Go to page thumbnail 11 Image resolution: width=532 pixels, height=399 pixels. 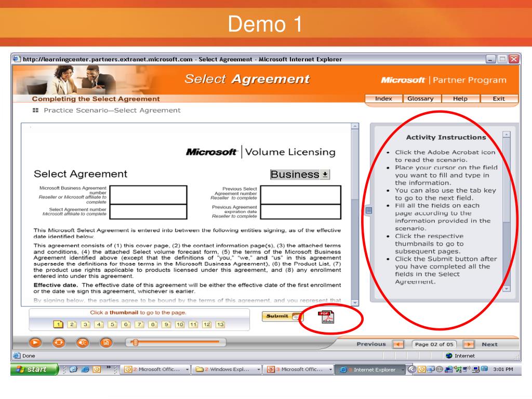[193, 324]
